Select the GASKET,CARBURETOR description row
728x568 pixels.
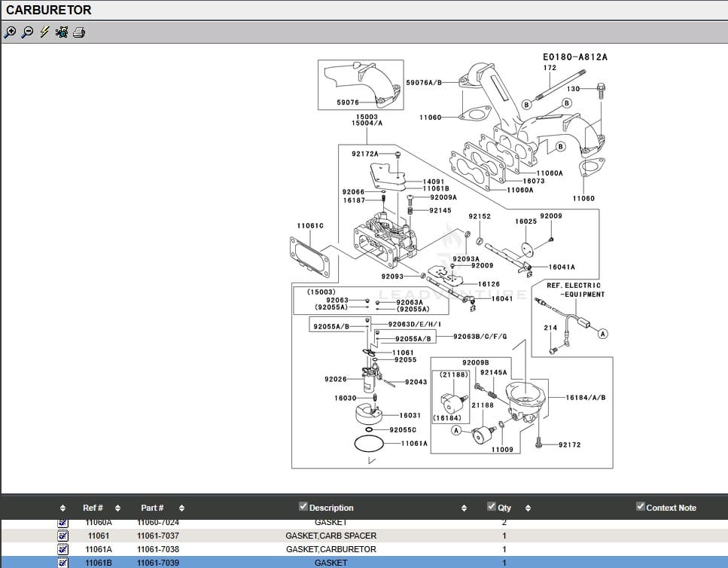pos(330,549)
